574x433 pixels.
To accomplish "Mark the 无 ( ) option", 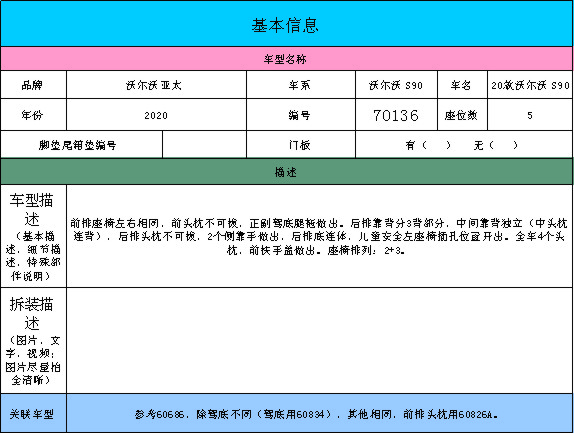I will click(x=495, y=145).
